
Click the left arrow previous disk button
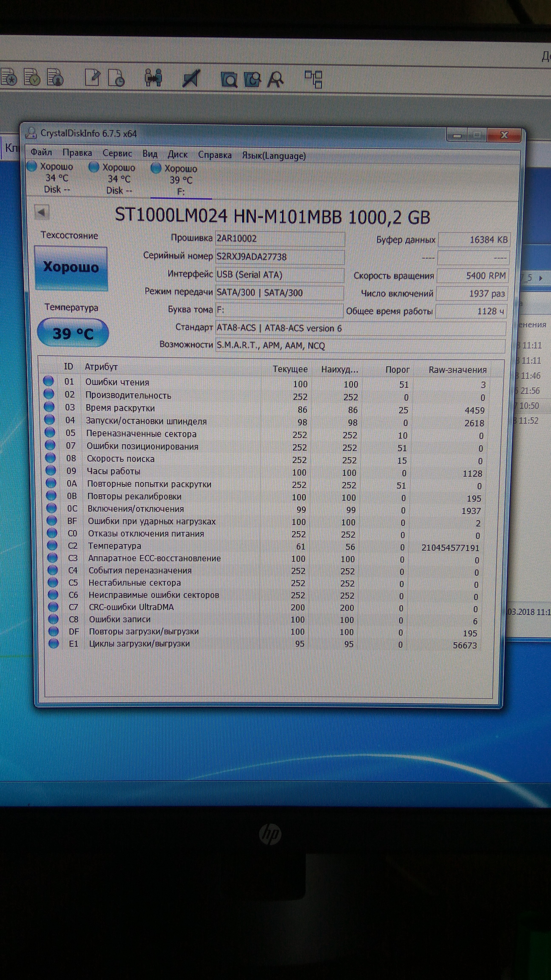42,212
